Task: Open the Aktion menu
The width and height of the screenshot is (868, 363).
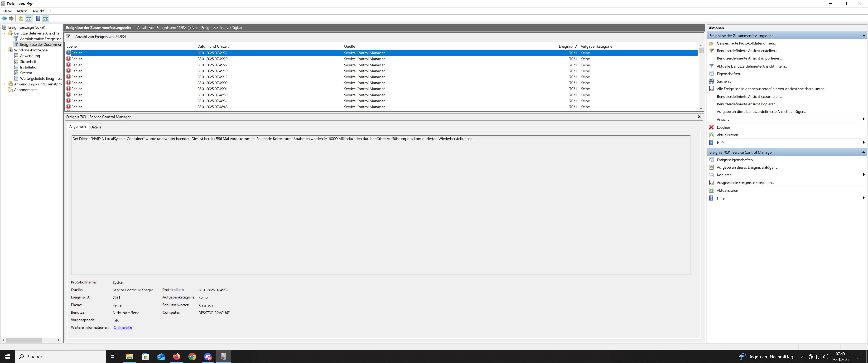Action: pyautogui.click(x=22, y=11)
